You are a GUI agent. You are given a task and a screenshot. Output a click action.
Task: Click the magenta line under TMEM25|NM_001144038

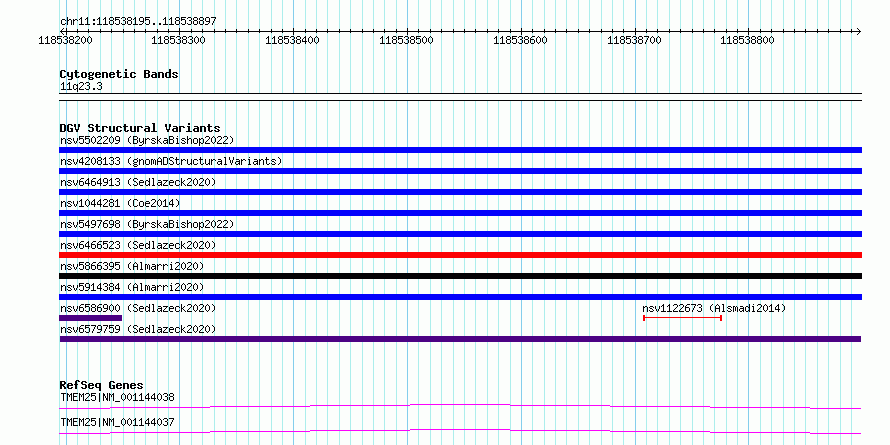coord(460,406)
